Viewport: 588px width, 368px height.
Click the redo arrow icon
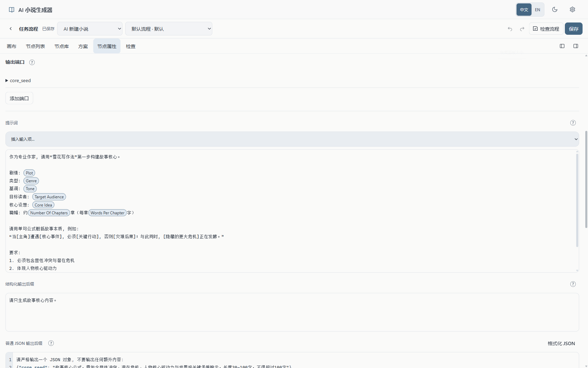click(522, 29)
